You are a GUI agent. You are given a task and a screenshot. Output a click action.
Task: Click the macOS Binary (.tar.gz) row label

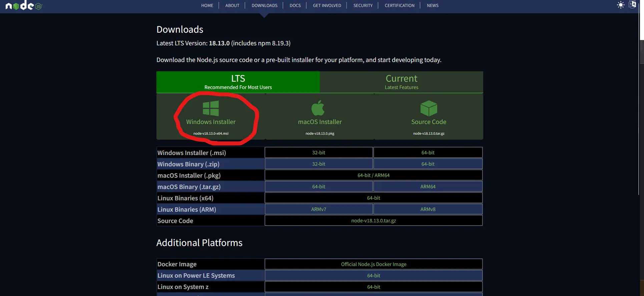click(189, 187)
